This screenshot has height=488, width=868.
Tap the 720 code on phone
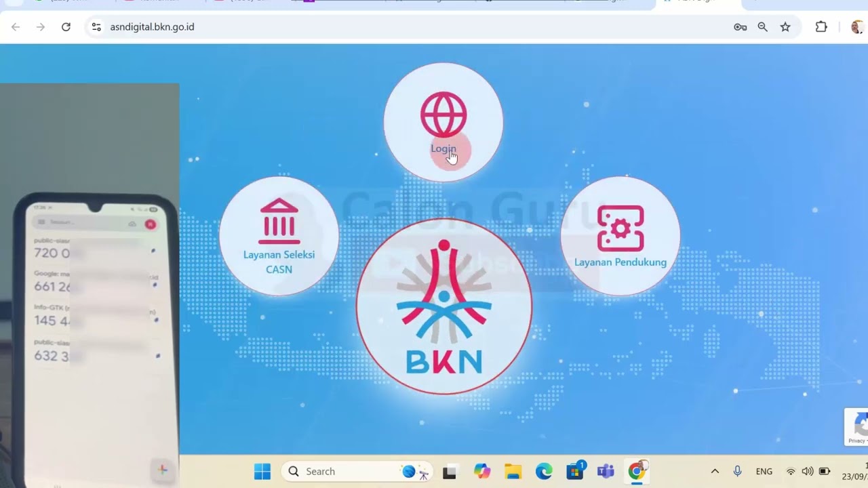click(52, 253)
